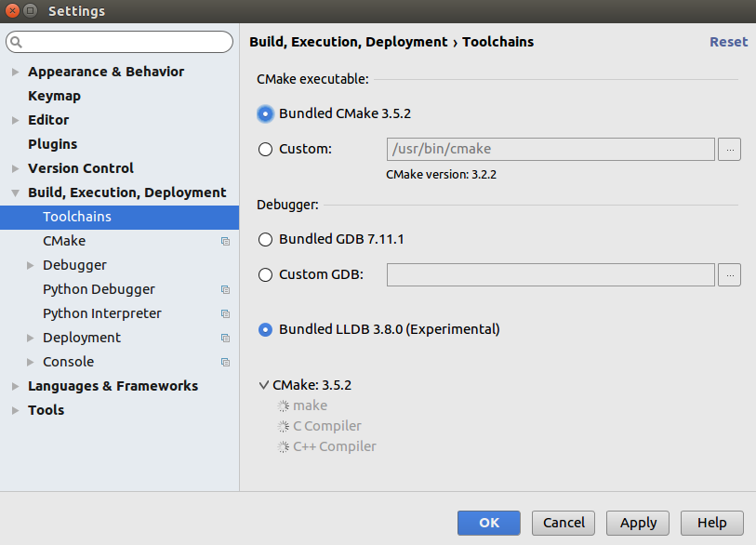Image resolution: width=756 pixels, height=545 pixels.
Task: Click the OK button
Action: coord(489,523)
